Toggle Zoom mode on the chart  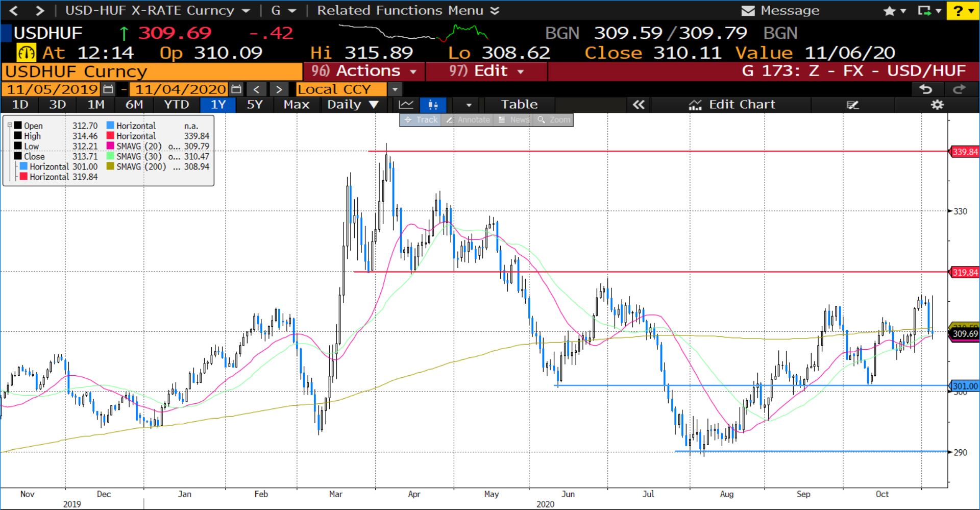(x=554, y=120)
